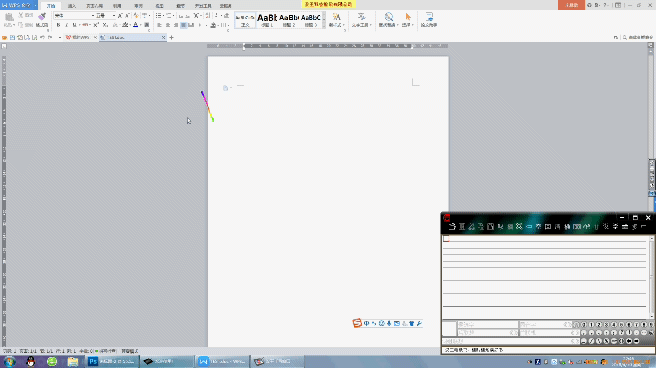The image size is (656, 368).
Task: Toggle bold formatting in the ribbon
Action: coord(58,25)
